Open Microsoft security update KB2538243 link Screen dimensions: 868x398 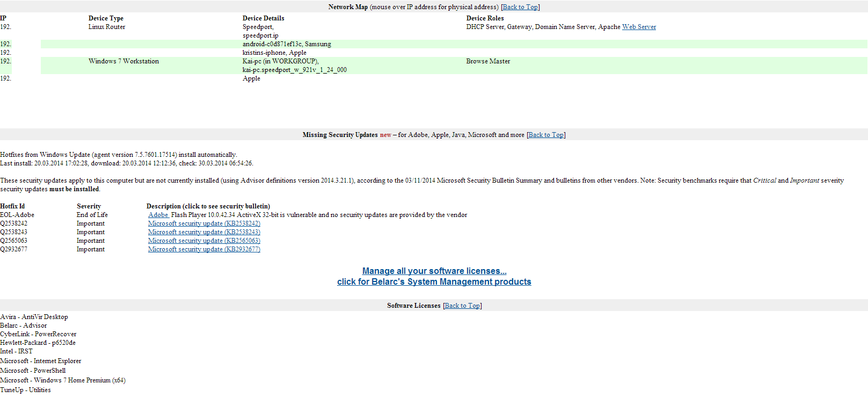click(204, 232)
